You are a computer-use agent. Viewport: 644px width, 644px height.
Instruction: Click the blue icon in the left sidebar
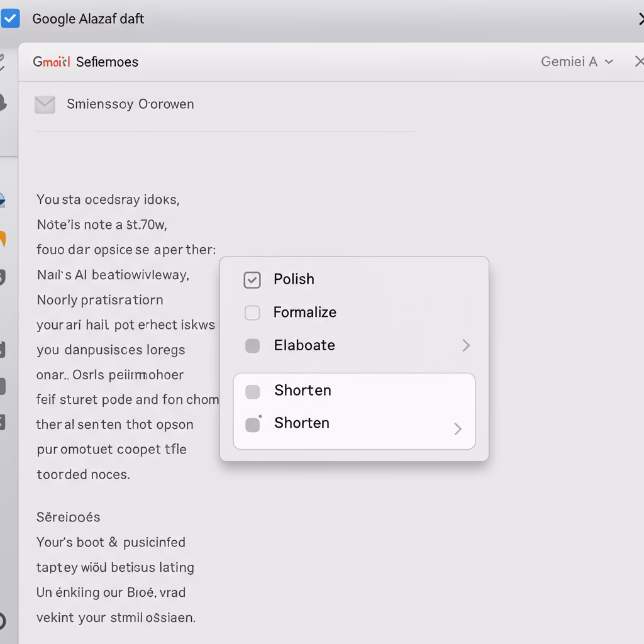(x=2, y=201)
